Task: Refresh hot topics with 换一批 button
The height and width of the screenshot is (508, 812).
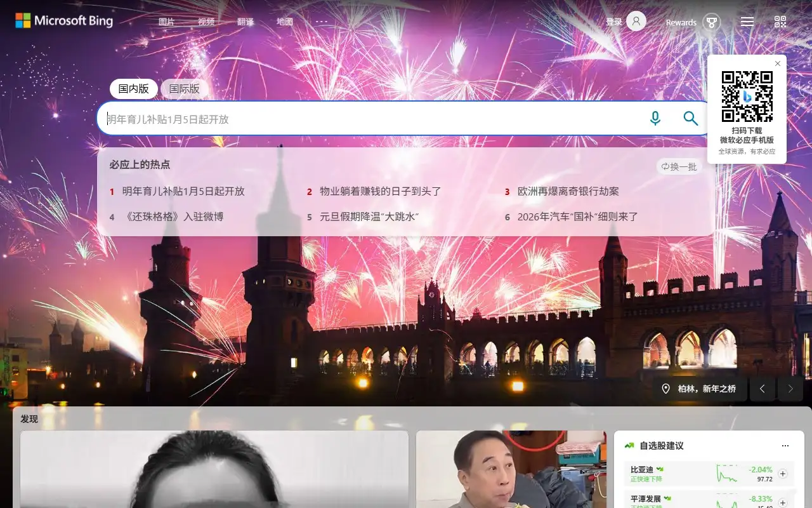Action: pyautogui.click(x=679, y=166)
